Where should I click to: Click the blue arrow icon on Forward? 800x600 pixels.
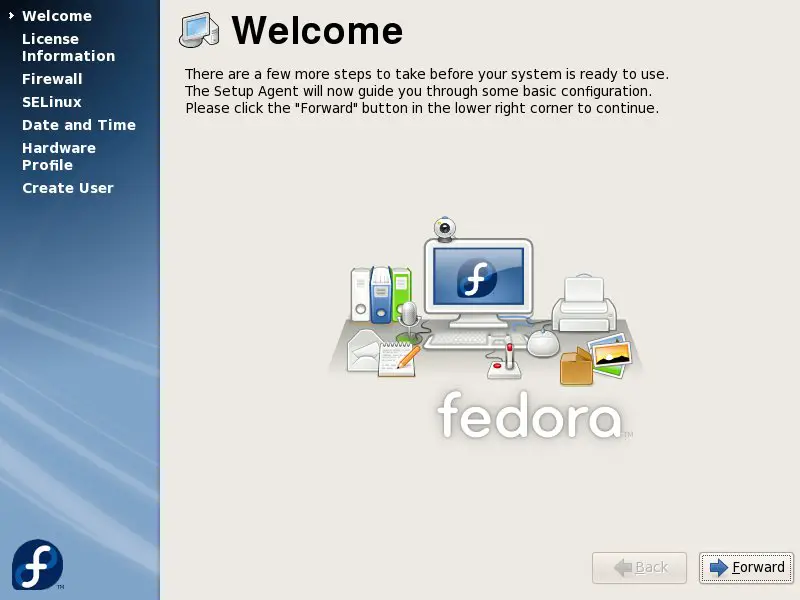click(719, 567)
